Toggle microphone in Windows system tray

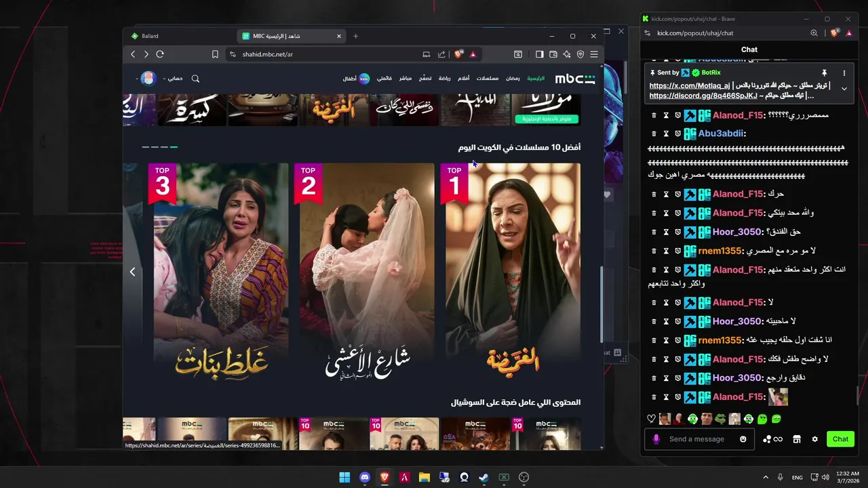(x=780, y=477)
